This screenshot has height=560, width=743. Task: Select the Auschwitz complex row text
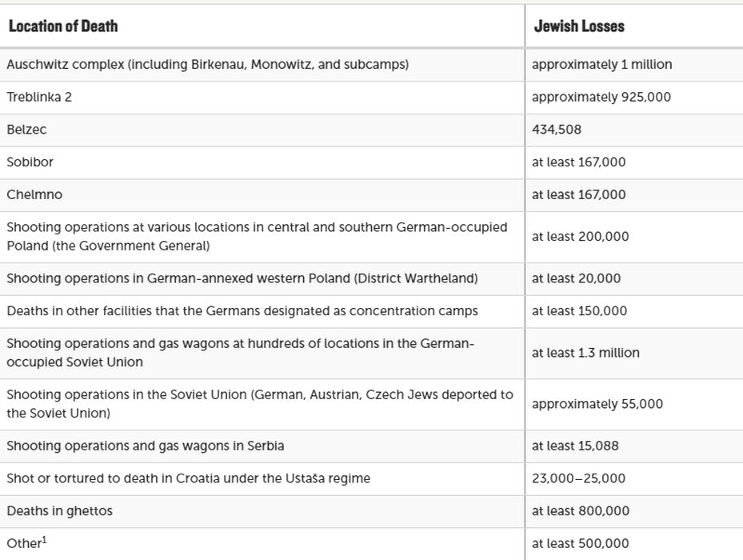point(207,65)
